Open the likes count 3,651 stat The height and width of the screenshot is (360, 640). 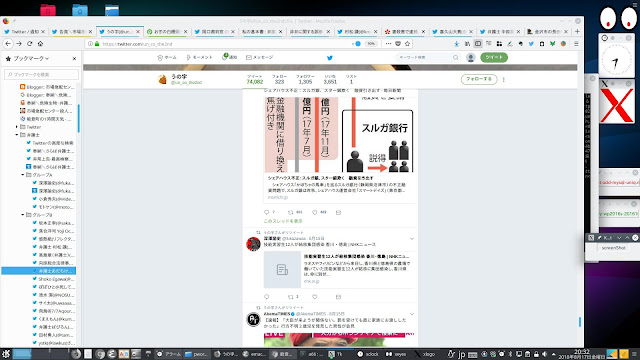[x=330, y=79]
